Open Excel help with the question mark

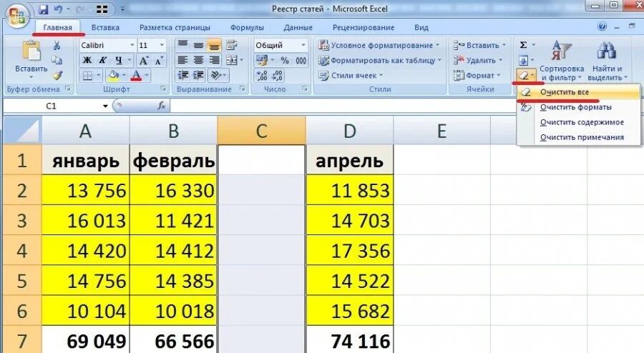[x=602, y=27]
